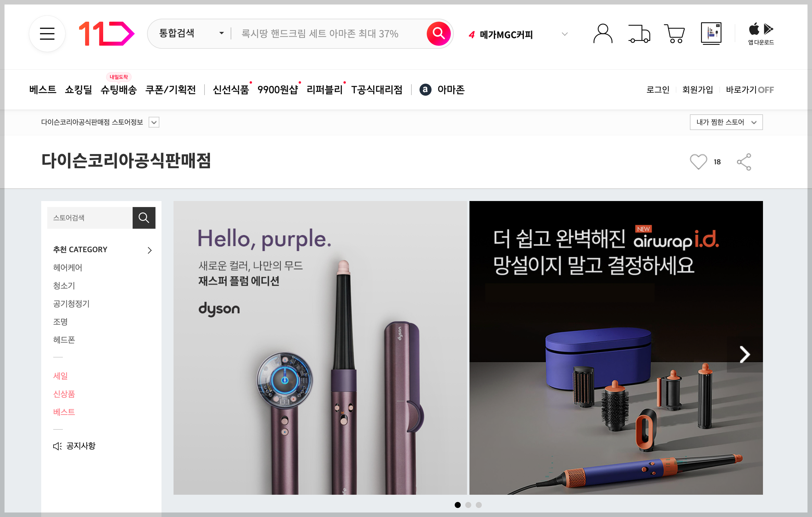Screen dimensions: 812x517
Task: Click the 내일도착 badge above 슈팅배송
Action: click(119, 77)
